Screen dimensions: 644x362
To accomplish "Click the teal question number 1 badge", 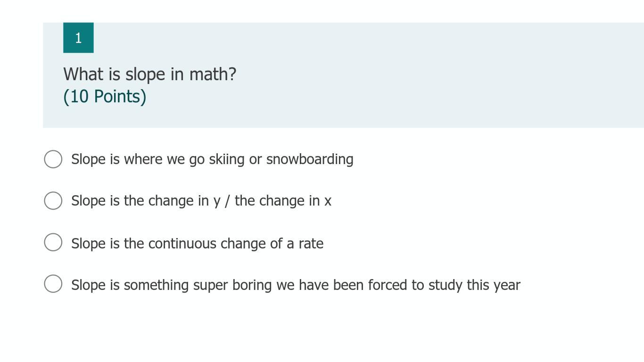I will (x=78, y=38).
